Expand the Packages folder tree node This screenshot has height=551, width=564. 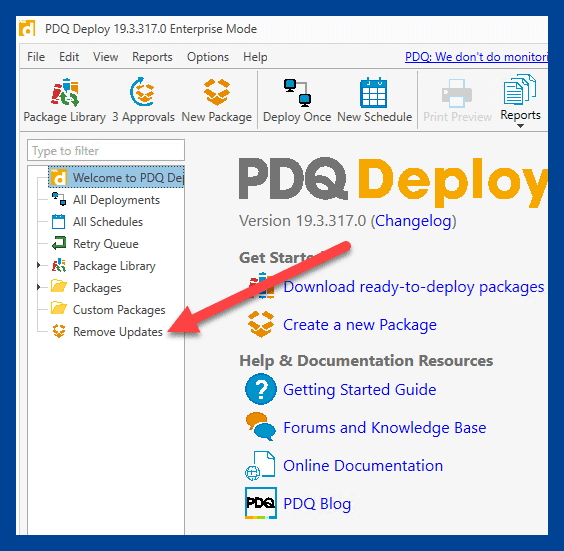point(38,287)
